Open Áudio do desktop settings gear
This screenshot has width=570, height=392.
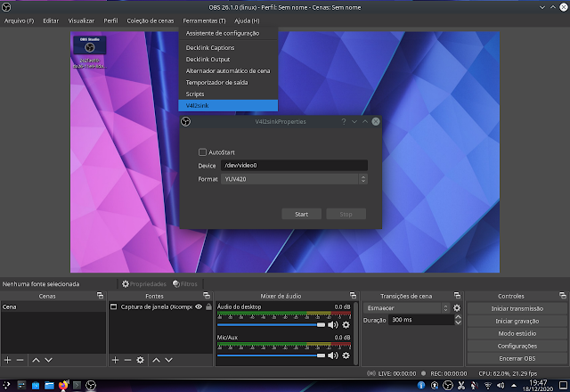click(346, 324)
